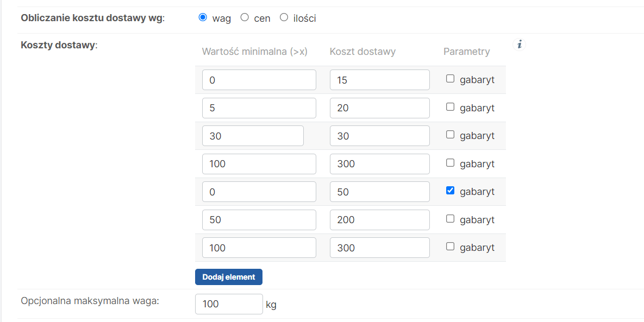Click delivery cost field showing 15
This screenshot has height=322, width=644.
(x=379, y=80)
